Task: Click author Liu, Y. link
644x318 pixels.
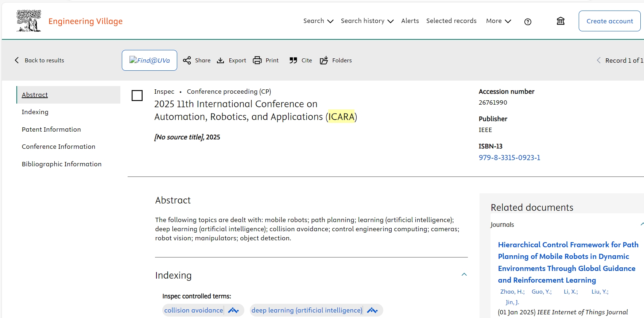Action: 600,292
